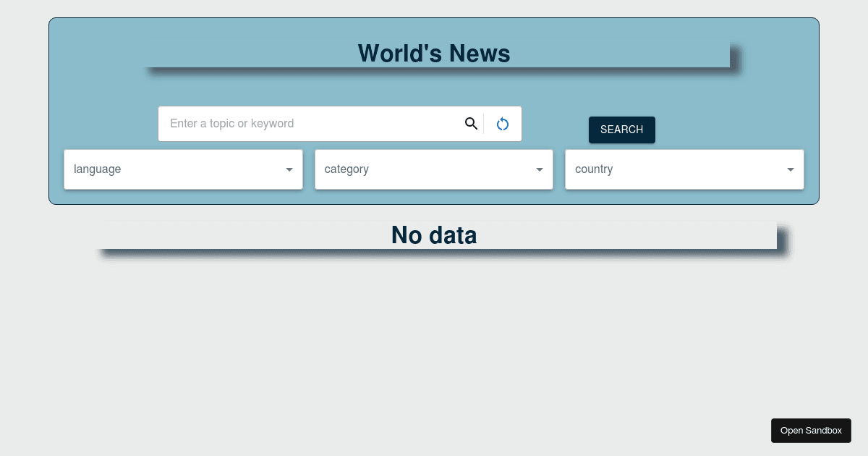Click the SEARCH button

tap(622, 130)
